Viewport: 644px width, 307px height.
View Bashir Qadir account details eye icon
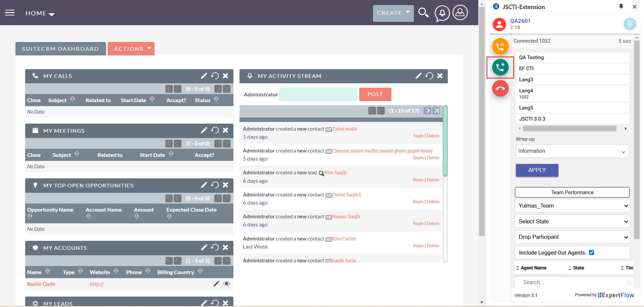pos(227,284)
